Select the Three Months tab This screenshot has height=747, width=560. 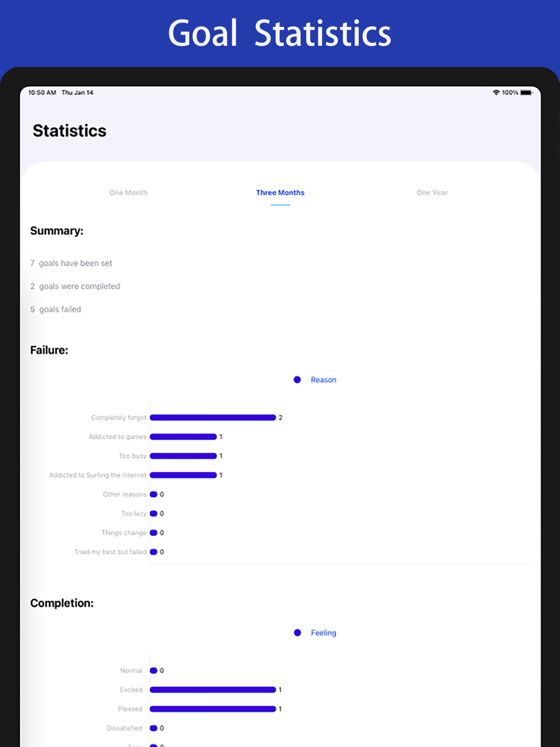point(280,193)
